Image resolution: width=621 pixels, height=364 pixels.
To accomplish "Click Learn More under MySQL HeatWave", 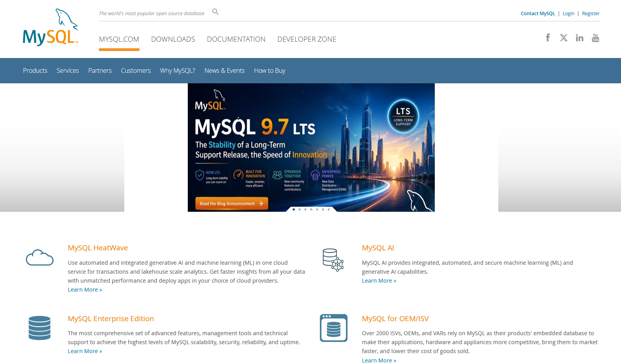I will (85, 290).
